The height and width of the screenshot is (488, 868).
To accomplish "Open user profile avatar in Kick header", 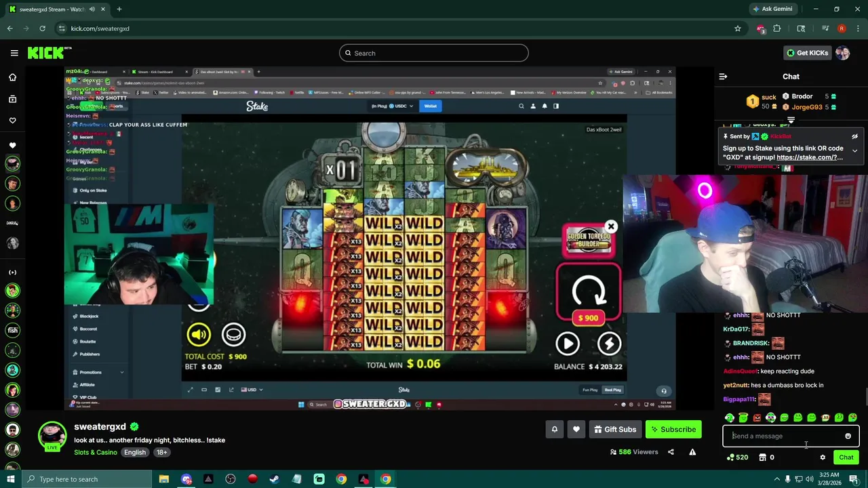I will [842, 53].
